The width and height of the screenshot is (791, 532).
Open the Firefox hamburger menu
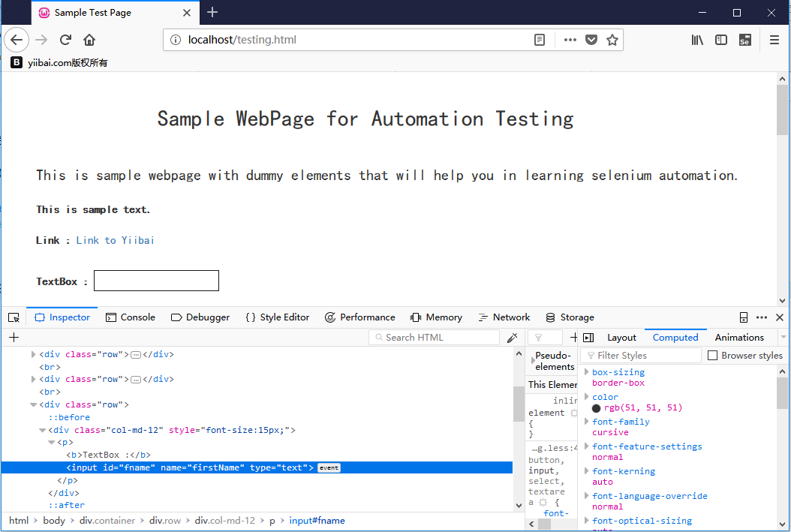774,40
